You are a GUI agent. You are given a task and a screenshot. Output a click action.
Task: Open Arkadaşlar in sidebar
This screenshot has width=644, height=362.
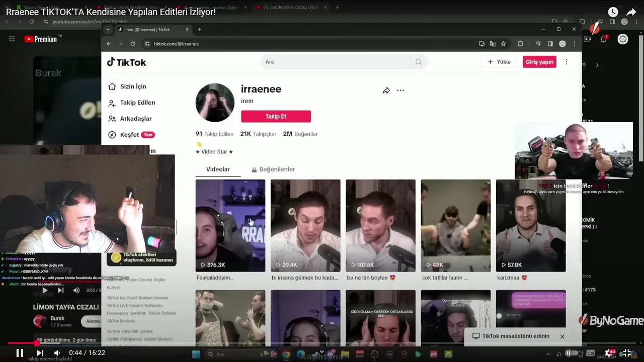point(130,119)
